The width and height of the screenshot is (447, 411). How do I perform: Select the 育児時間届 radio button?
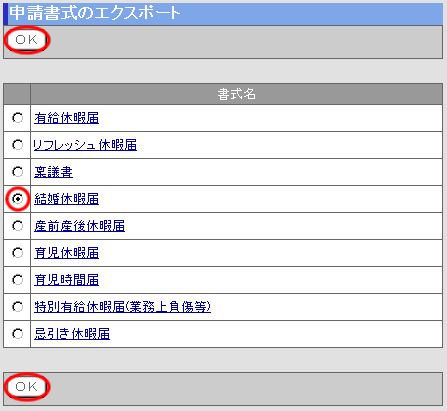click(17, 280)
